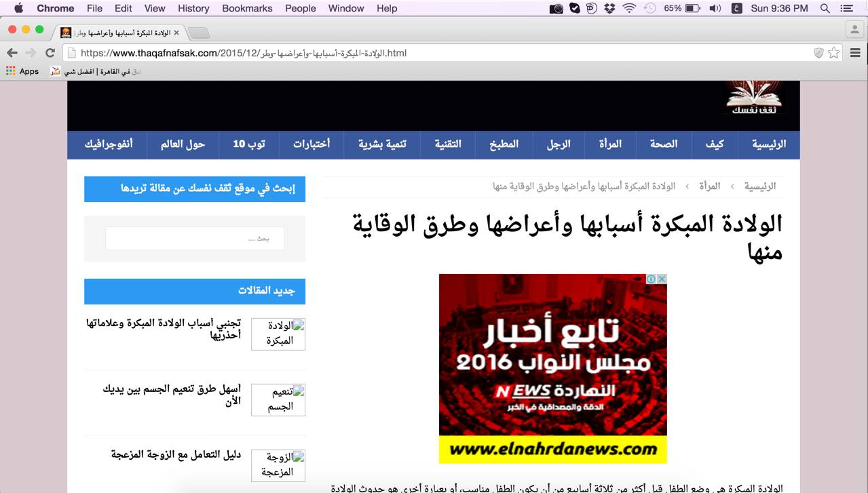
Task: Click the الولادة المبكرة sidebar thumbnail
Action: [278, 334]
